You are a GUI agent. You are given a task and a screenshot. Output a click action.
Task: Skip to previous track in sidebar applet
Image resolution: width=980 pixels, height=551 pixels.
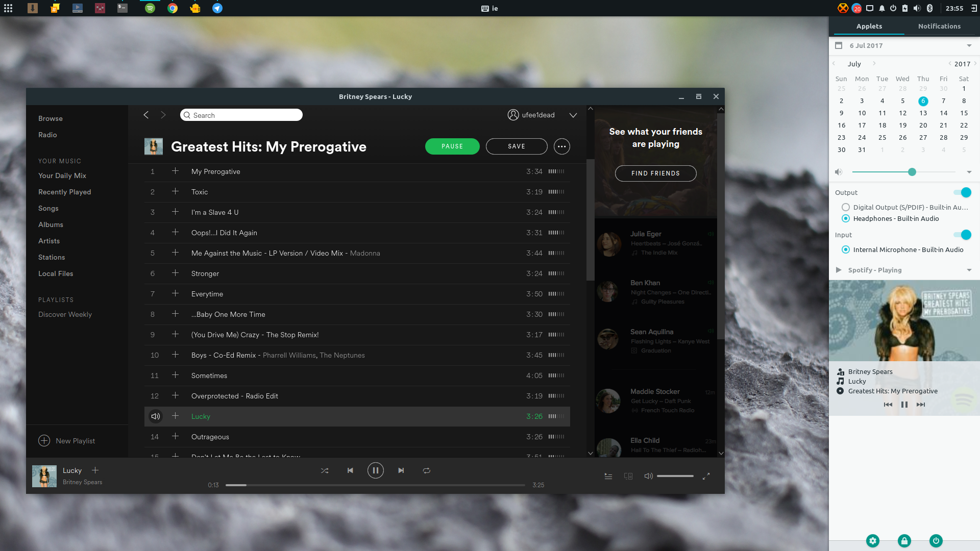click(888, 405)
